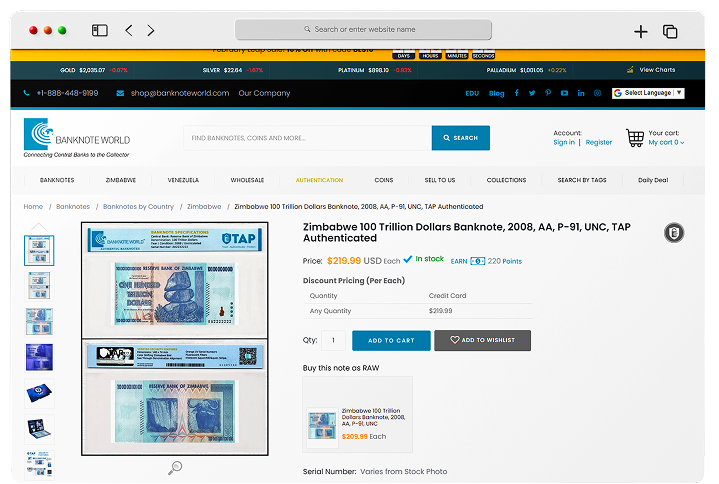Open the Facebook social icon
This screenshot has height=484, width=719.
pos(517,93)
